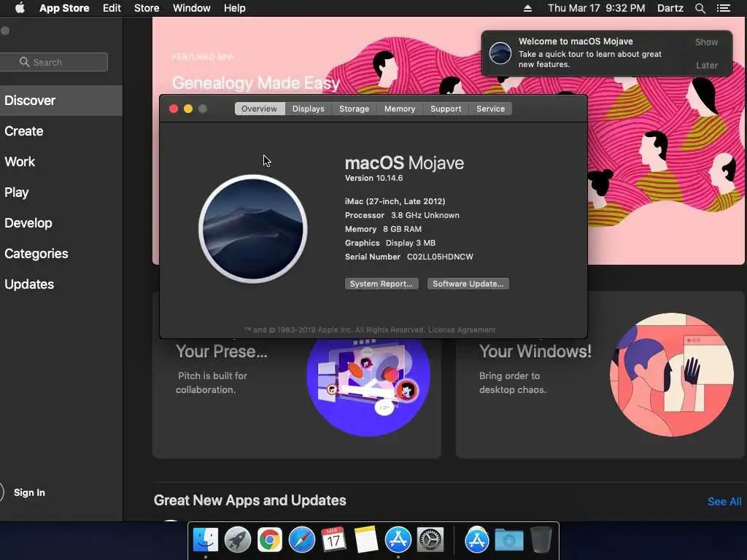The image size is (747, 560).
Task: Open the App Store menu
Action: (64, 8)
